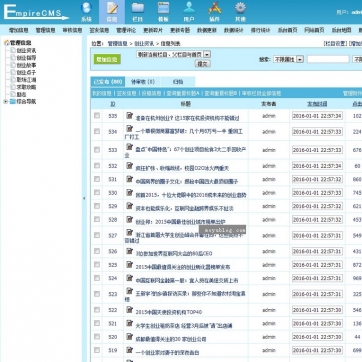The image size is (362, 362).
Task: Click the edit icon in row ID 531
Action: (130, 179)
